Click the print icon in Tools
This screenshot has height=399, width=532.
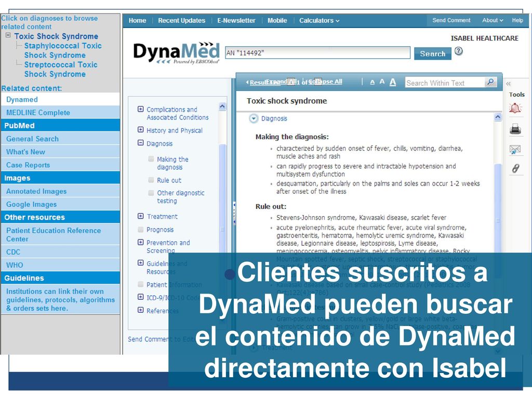515,129
